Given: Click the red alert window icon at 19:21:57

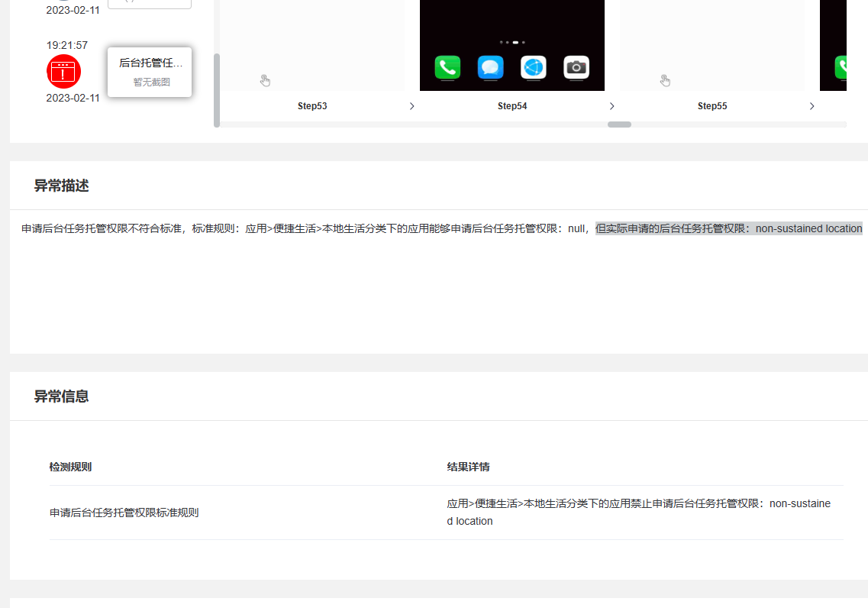Looking at the screenshot, I should (x=63, y=72).
